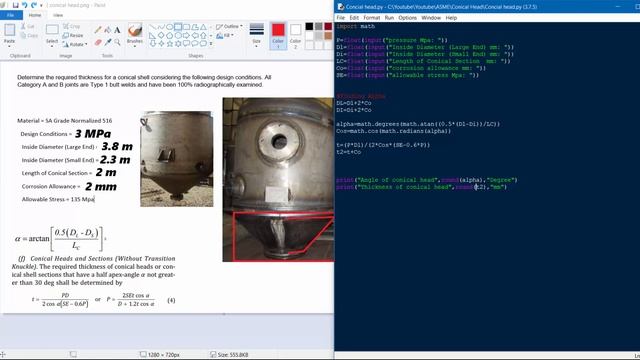Select the Color picker eyedropper tool
This screenshot has height=360, width=640.
pyautogui.click(x=108, y=42)
